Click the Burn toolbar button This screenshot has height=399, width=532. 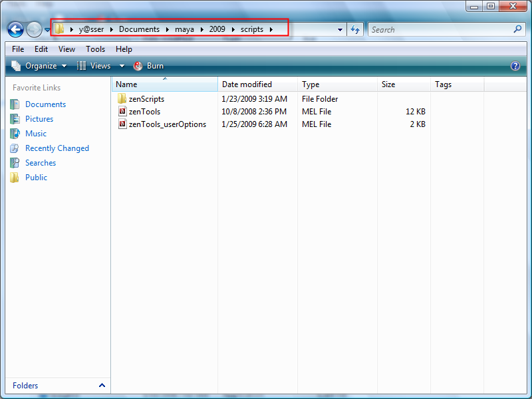(148, 66)
